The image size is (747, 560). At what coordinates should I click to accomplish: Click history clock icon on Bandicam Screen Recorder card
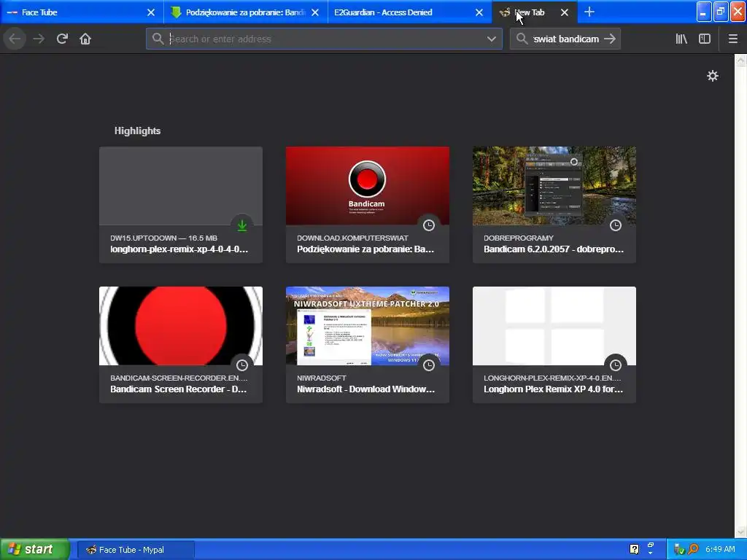242,365
